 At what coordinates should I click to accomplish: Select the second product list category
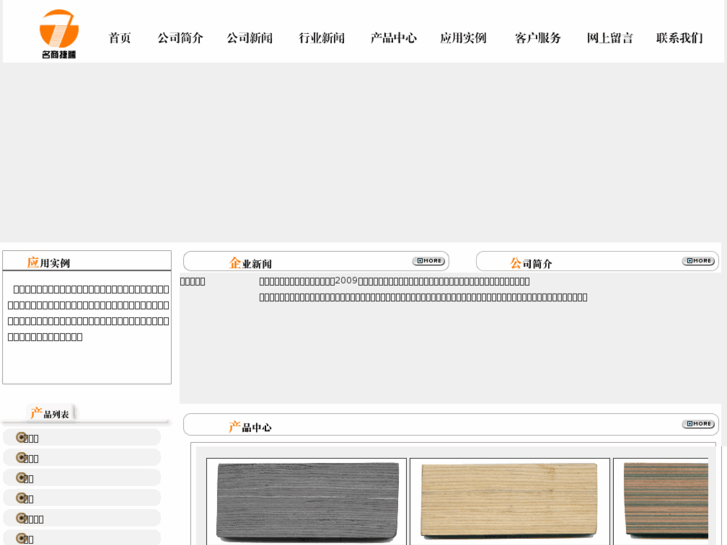(x=82, y=458)
